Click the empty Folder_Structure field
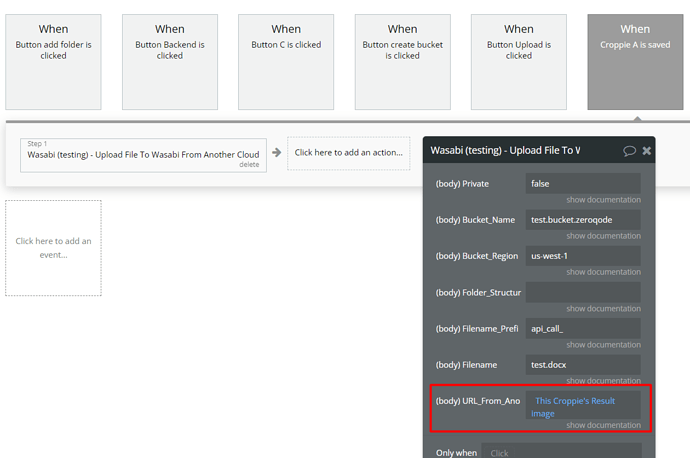 (x=583, y=292)
